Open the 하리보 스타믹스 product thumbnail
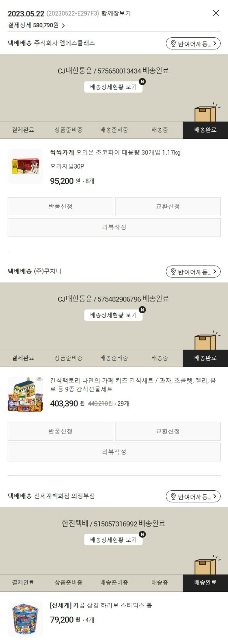 [x=25, y=619]
